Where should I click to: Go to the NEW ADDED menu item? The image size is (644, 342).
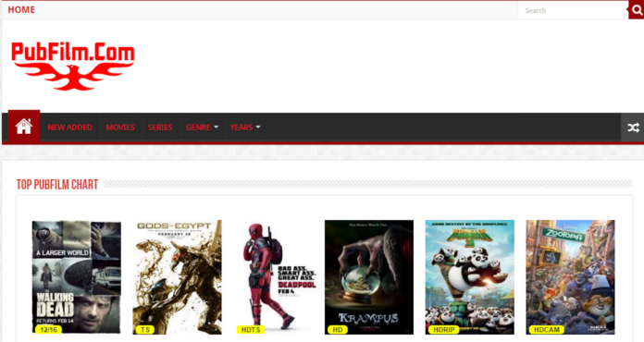pos(69,128)
